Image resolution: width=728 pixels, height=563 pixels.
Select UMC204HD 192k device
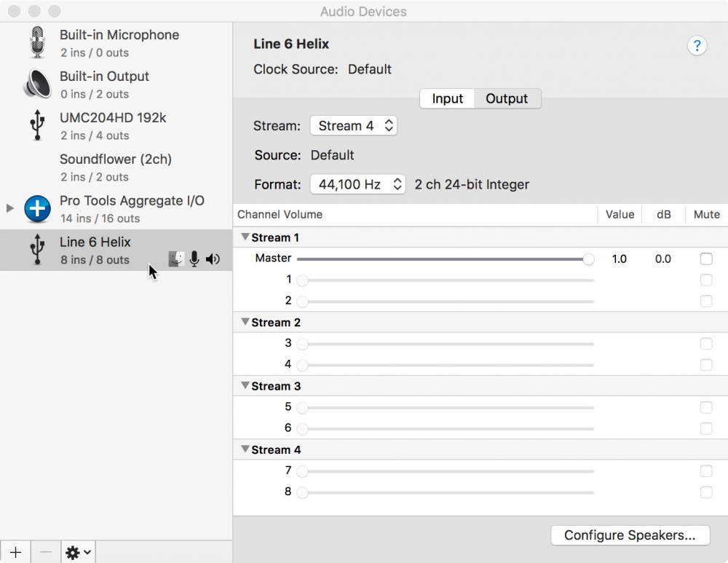[116, 125]
